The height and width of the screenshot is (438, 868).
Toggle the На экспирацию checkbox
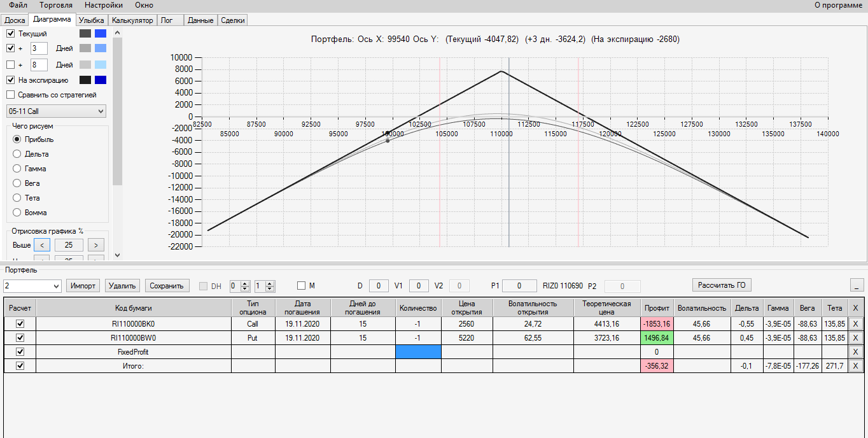click(10, 80)
